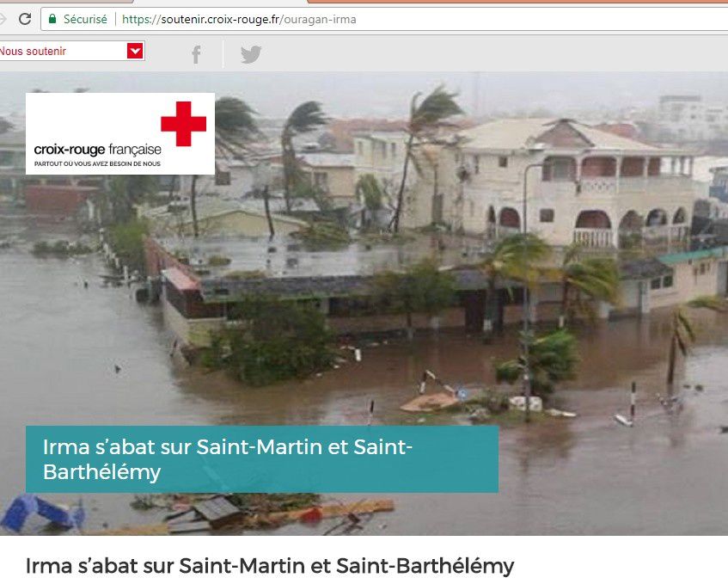Click the https protocol text in the URL
Viewport: 728px width, 584px height.
pyautogui.click(x=138, y=20)
